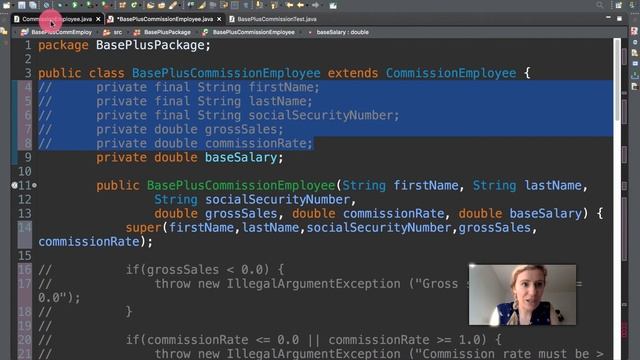Run the program with green Run icon
Screen dimensions: 640x360
click(75, 5)
